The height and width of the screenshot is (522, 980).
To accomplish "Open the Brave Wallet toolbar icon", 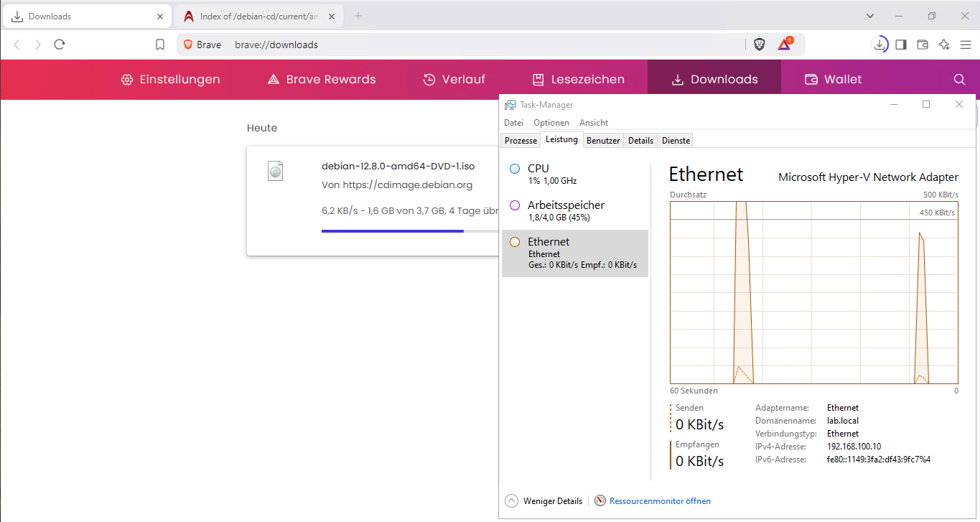I will pos(923,45).
